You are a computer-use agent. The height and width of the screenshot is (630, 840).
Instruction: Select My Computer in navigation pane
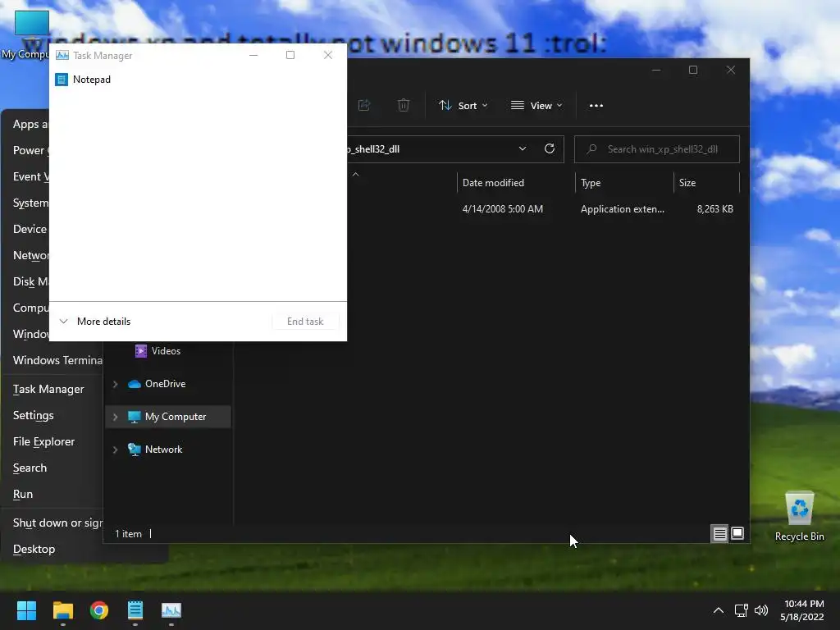tap(169, 416)
